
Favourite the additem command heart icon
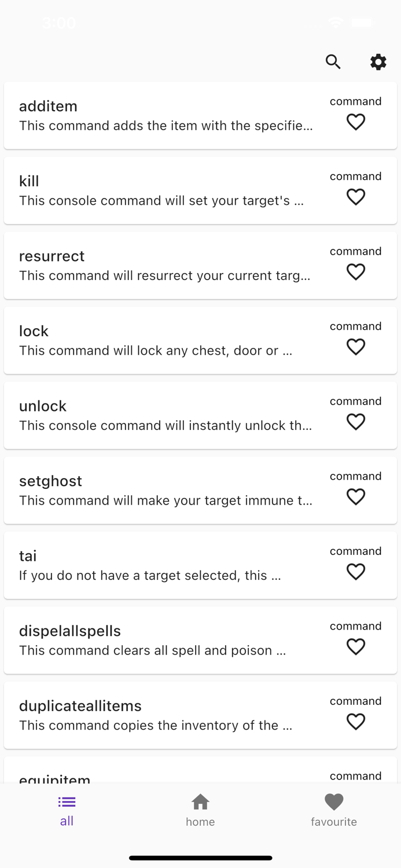pos(356,122)
